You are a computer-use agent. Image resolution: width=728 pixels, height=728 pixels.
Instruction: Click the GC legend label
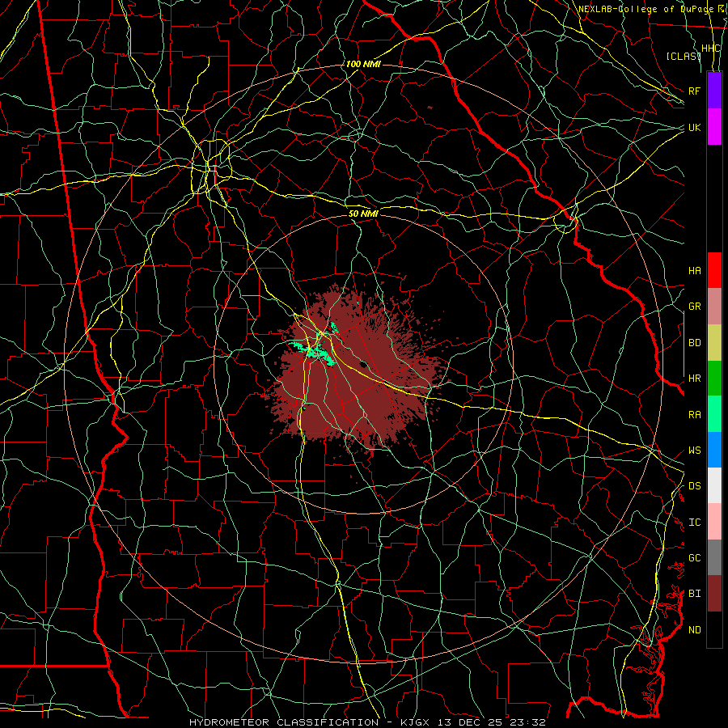(x=695, y=558)
